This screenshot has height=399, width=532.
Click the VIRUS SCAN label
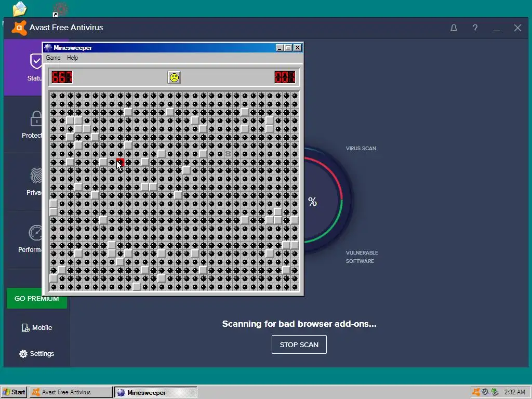pyautogui.click(x=361, y=148)
